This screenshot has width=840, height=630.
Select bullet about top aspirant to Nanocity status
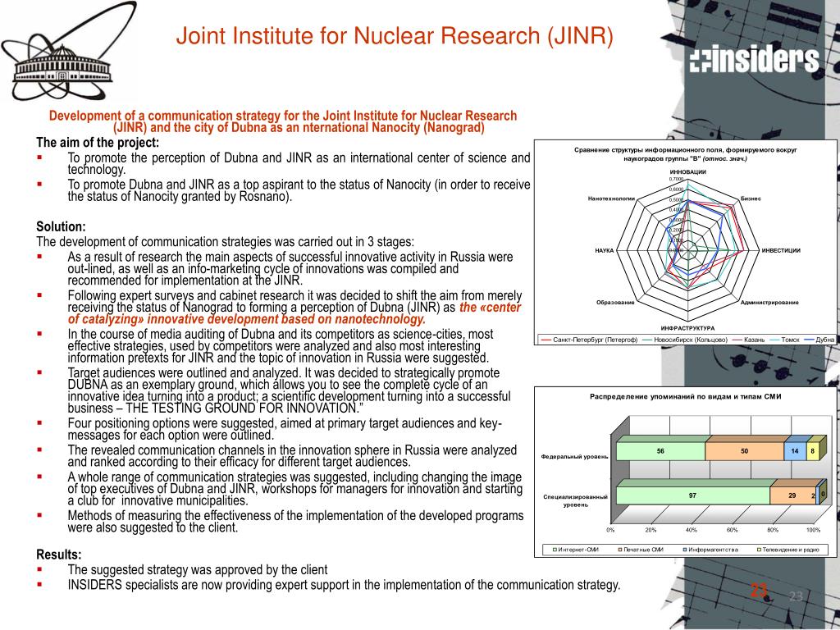pos(299,190)
